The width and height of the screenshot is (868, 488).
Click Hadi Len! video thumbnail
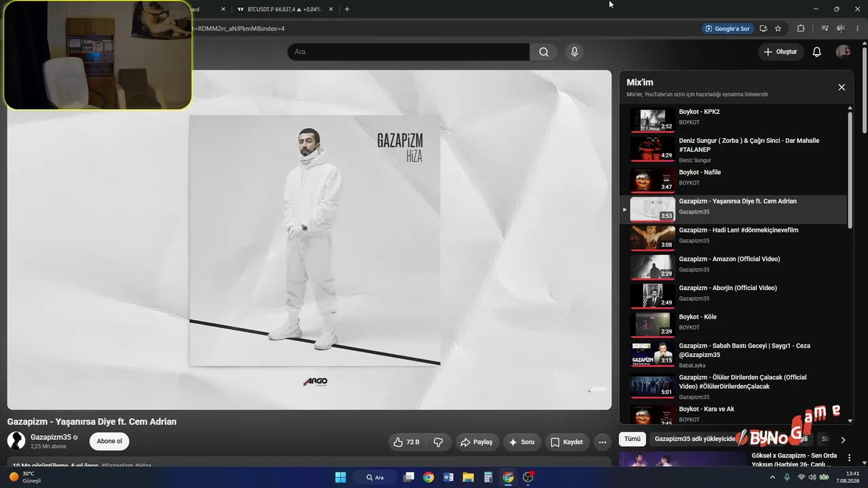[652, 239]
